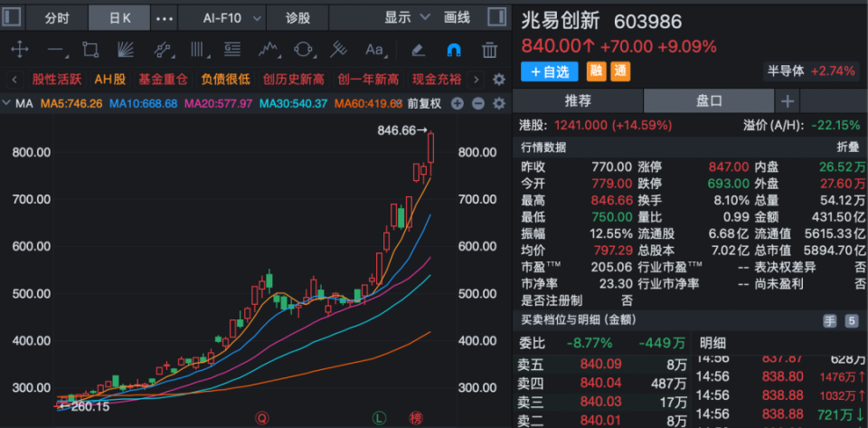Screen dimensions: 868x428
Task: Open the 画线 drawing tools button
Action: (457, 18)
